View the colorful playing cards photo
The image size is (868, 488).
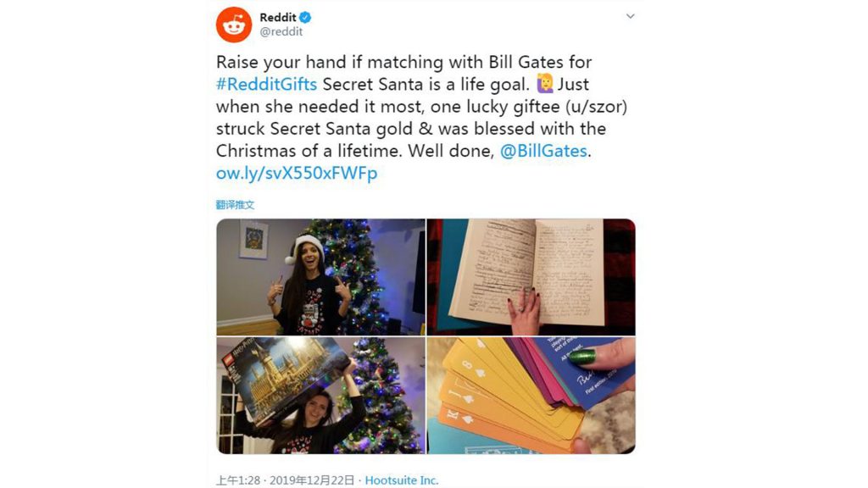531,395
